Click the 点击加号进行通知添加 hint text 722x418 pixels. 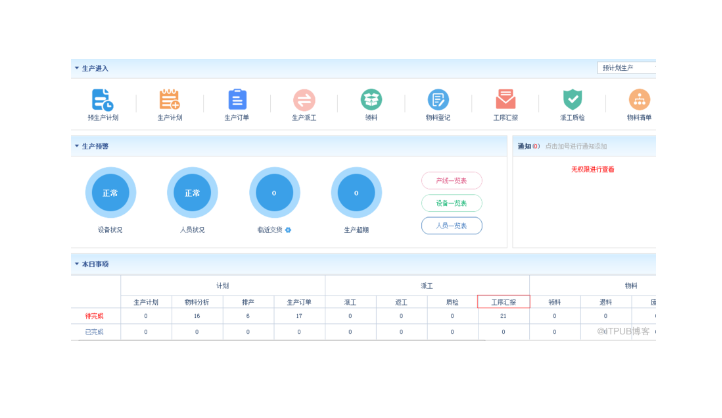pos(576,146)
